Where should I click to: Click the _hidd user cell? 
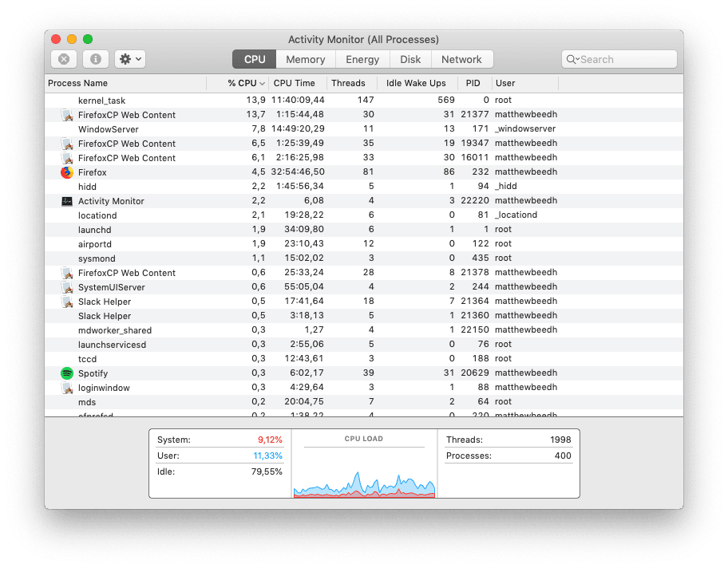tap(505, 186)
